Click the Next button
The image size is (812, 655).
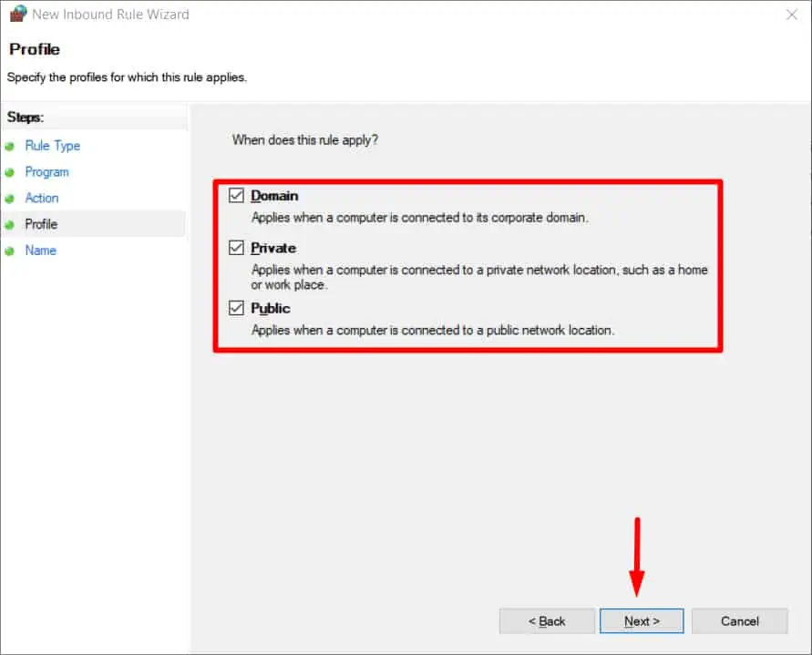point(642,620)
